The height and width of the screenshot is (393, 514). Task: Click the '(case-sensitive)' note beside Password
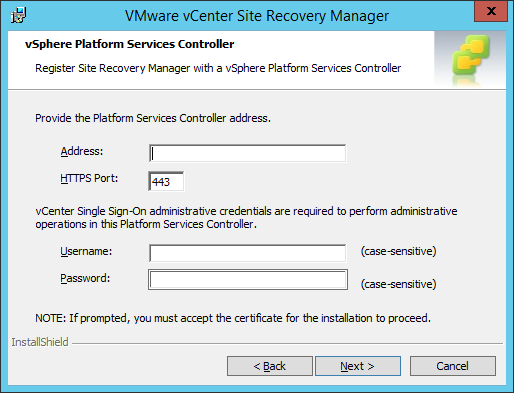[x=398, y=284]
